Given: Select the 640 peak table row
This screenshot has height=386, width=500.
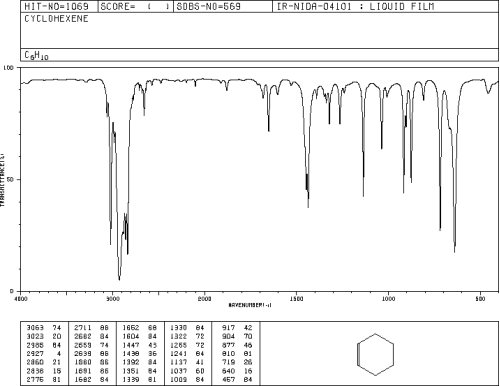Looking at the screenshot, I should tap(237, 371).
